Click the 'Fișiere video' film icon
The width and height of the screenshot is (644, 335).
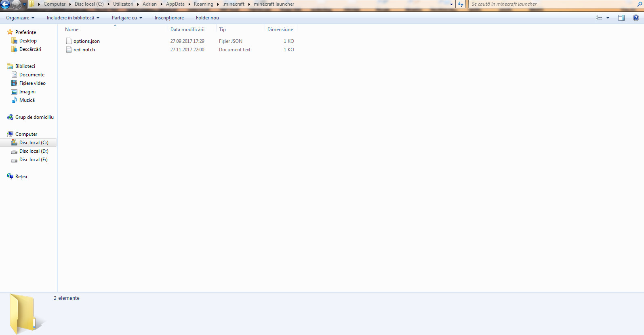coord(14,83)
